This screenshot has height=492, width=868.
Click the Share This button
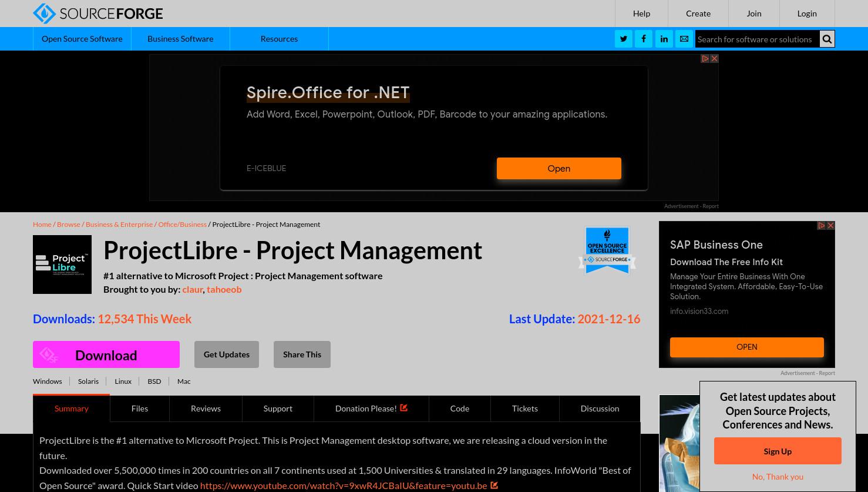(302, 354)
